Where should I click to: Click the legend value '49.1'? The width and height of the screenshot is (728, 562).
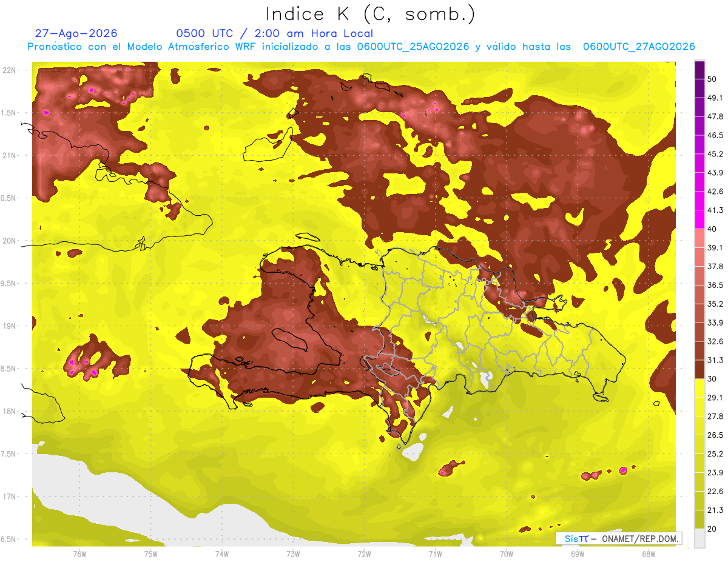pos(715,98)
